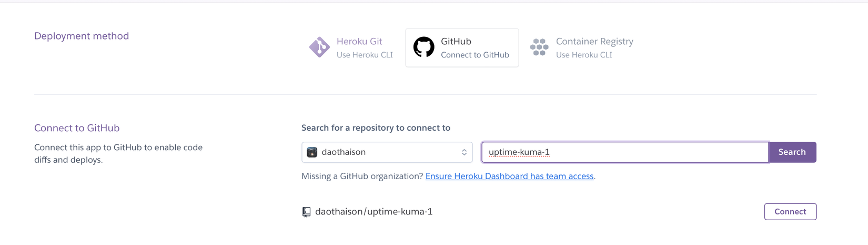Image resolution: width=868 pixels, height=245 pixels.
Task: Click the Missing a GitHub organization text
Action: (x=362, y=177)
